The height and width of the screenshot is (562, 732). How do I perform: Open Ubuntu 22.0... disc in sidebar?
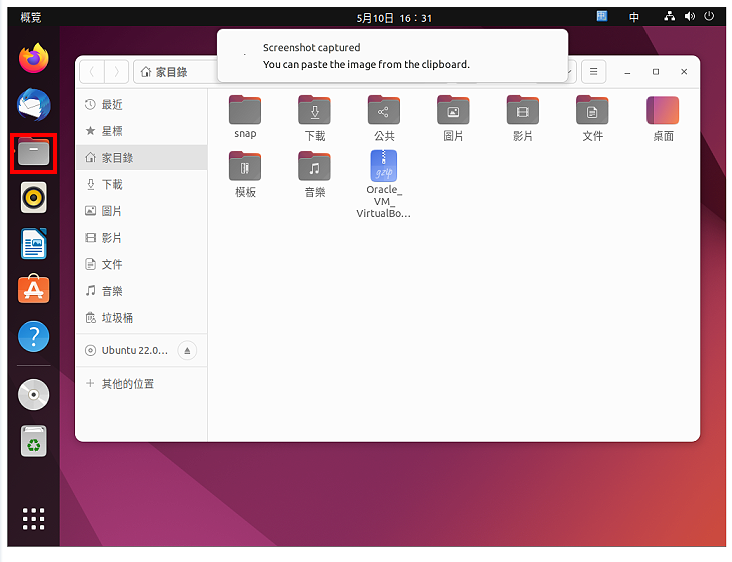pyautogui.click(x=126, y=351)
